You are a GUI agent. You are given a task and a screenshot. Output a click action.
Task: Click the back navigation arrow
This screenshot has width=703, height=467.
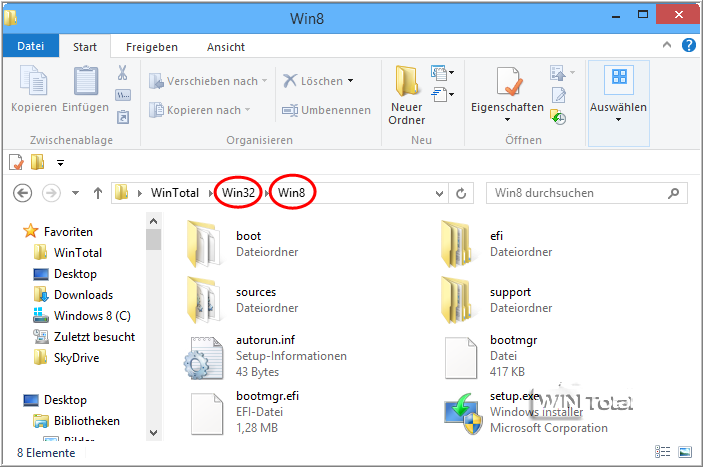point(22,193)
